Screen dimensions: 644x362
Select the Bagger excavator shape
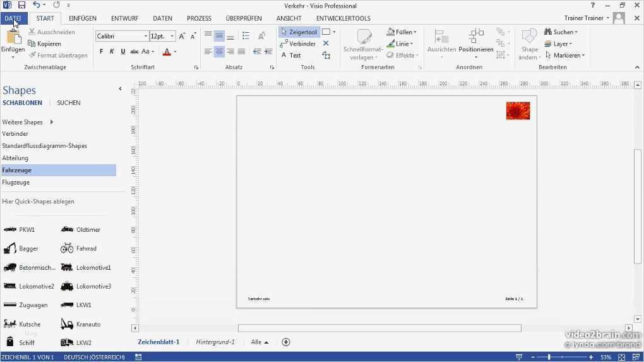21,248
